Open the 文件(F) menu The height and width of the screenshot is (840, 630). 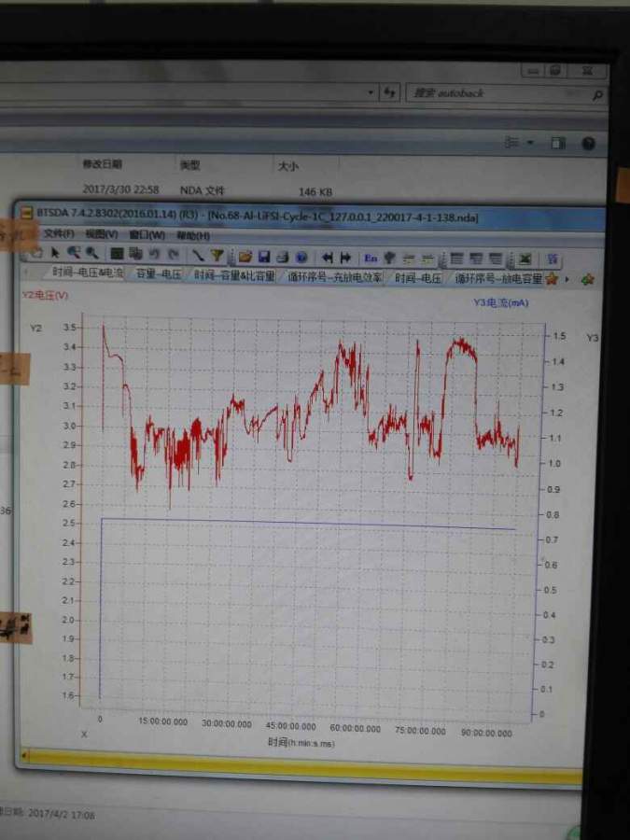tap(59, 233)
